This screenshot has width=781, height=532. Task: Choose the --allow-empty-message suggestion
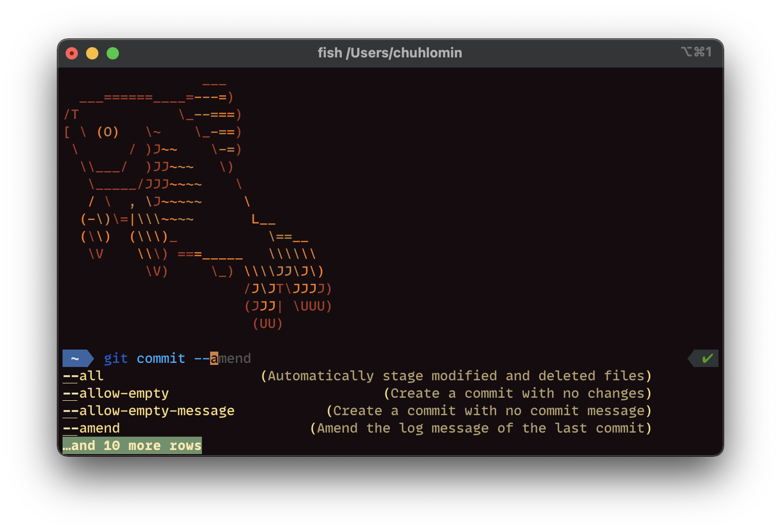pyautogui.click(x=148, y=411)
